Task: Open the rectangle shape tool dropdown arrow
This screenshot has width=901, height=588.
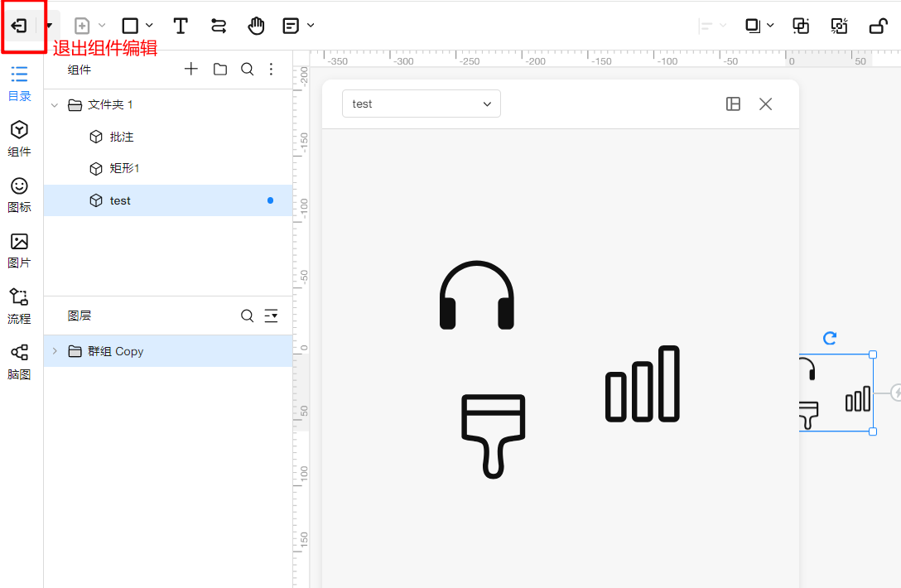Action: tap(150, 26)
